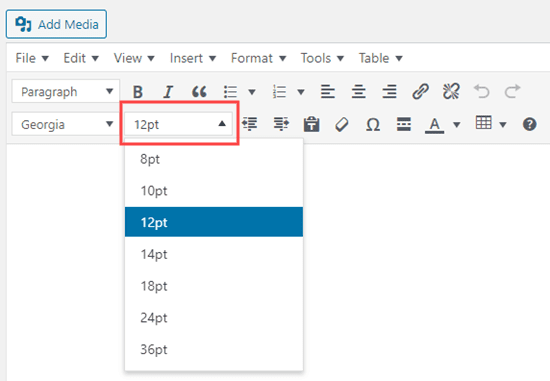Select 10pt font size

(214, 191)
